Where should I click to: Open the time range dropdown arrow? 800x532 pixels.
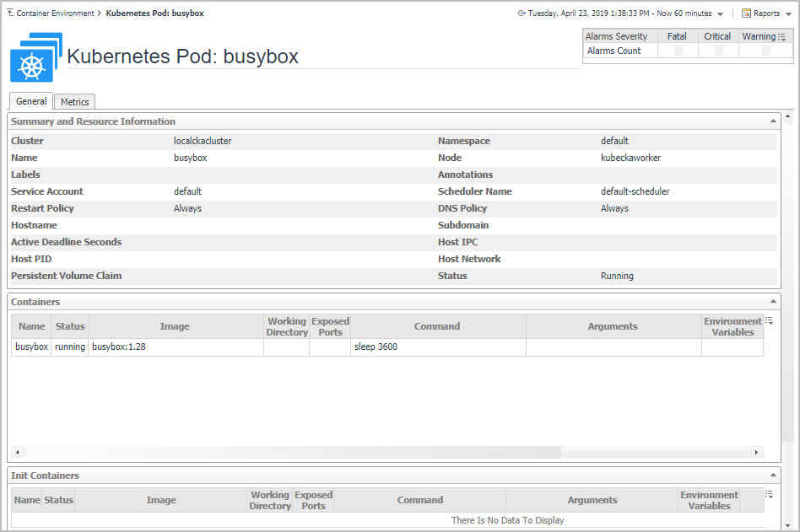point(720,14)
